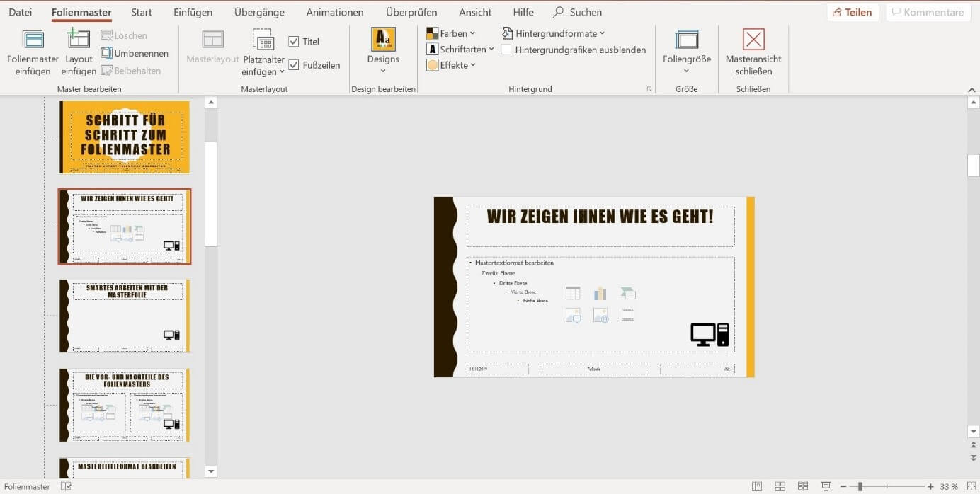Enable Hintergrundgrafiken ausblenden checkbox
The height and width of the screenshot is (494, 980).
[x=506, y=50]
